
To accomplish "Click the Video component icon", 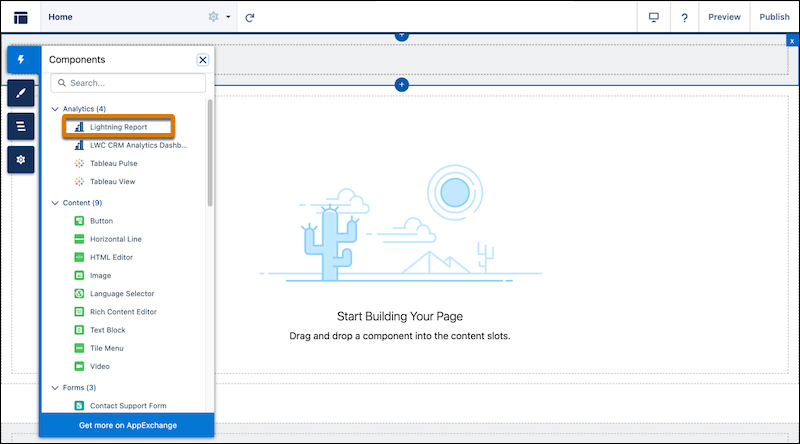I will tap(79, 366).
